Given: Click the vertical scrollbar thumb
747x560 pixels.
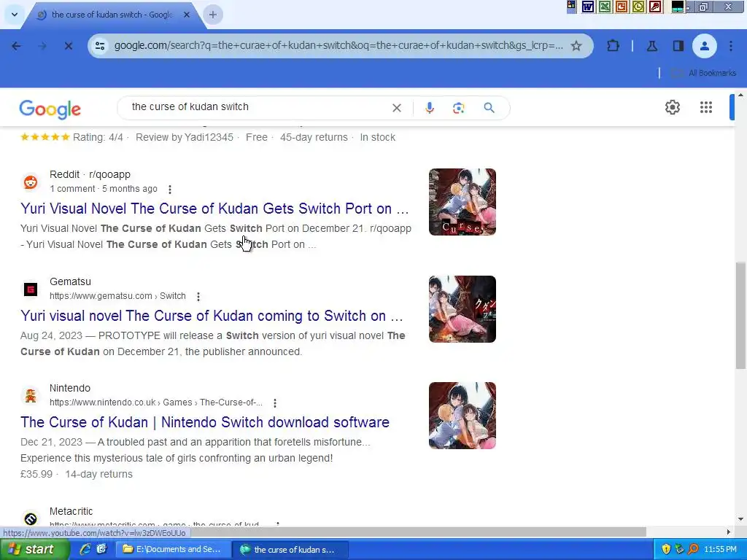Looking at the screenshot, I should [x=740, y=315].
